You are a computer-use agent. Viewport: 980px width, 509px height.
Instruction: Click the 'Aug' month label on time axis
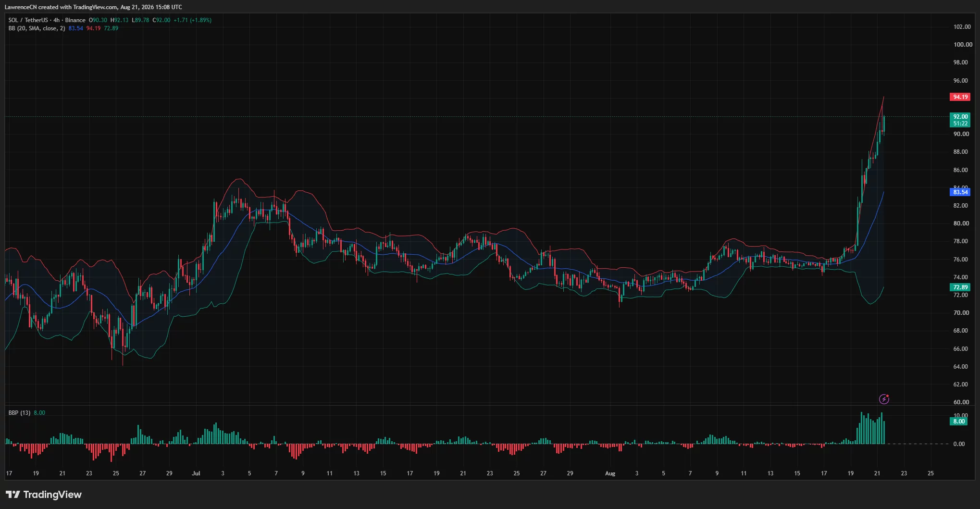coord(610,473)
